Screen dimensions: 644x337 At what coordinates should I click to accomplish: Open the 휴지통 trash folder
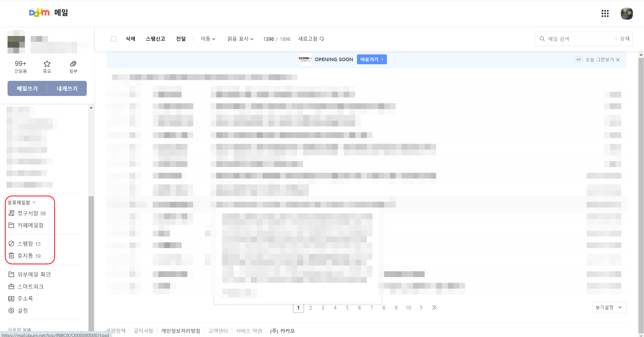click(x=25, y=256)
